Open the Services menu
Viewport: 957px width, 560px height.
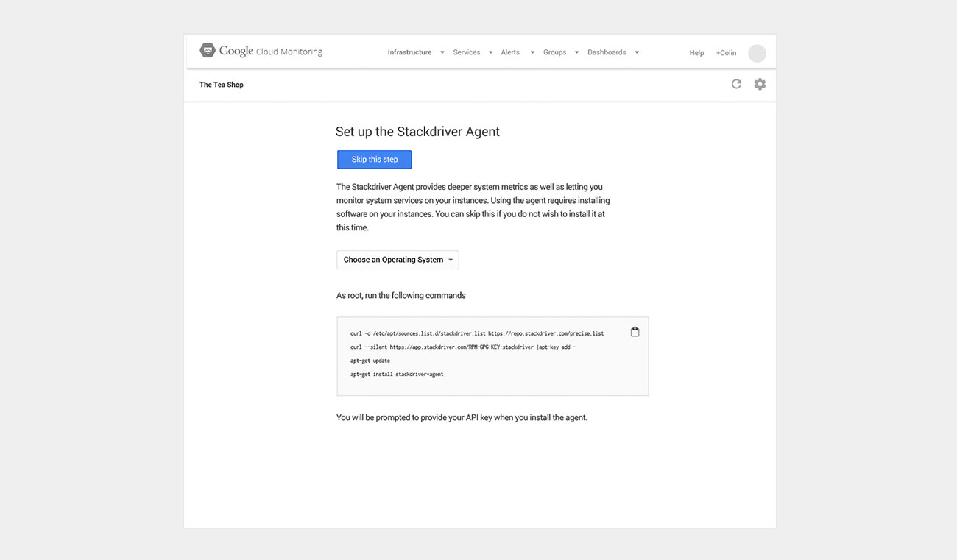pos(466,52)
